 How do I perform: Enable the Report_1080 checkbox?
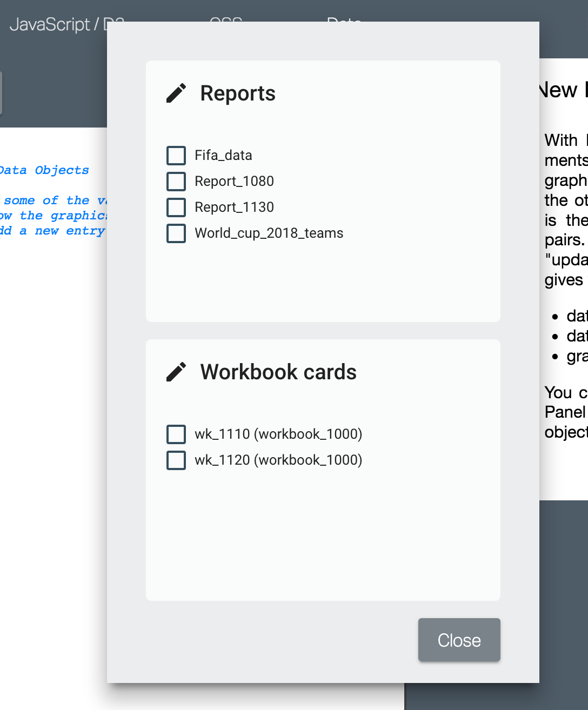176,181
